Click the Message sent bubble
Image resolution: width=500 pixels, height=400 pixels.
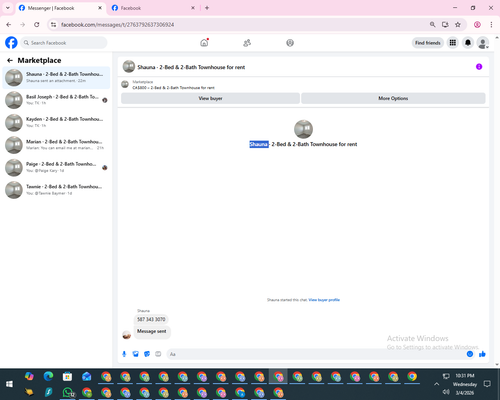click(152, 331)
